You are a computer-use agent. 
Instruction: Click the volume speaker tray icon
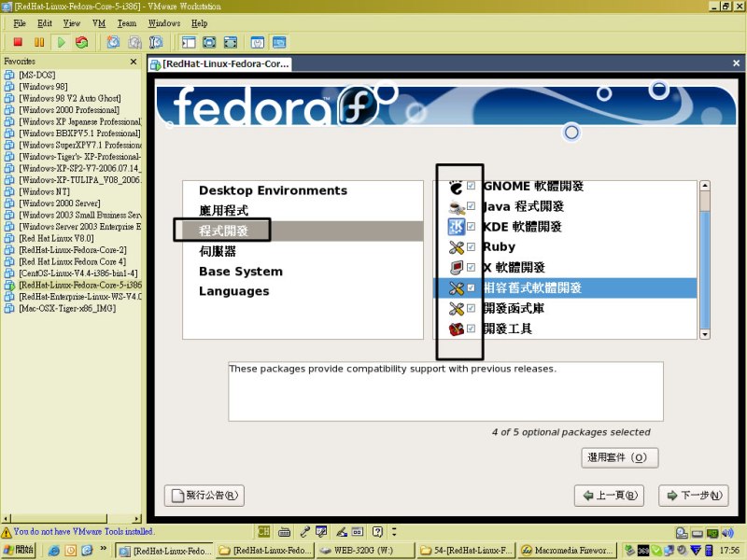click(728, 533)
